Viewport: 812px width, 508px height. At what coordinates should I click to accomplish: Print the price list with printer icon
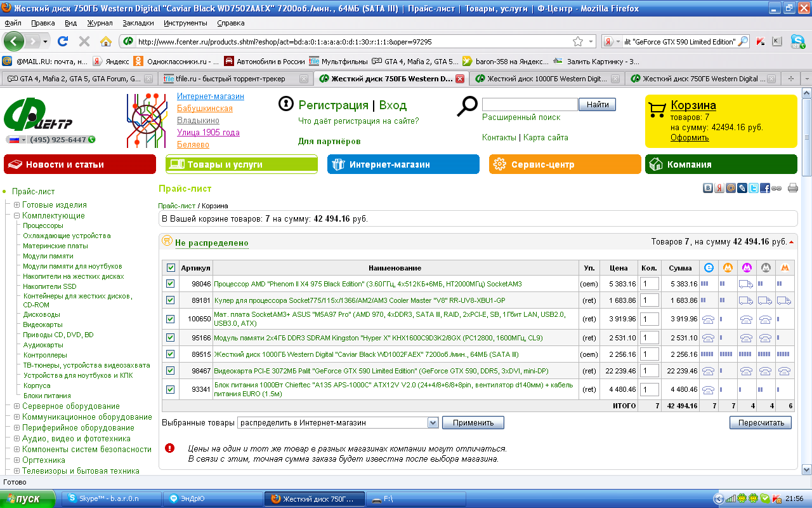792,188
